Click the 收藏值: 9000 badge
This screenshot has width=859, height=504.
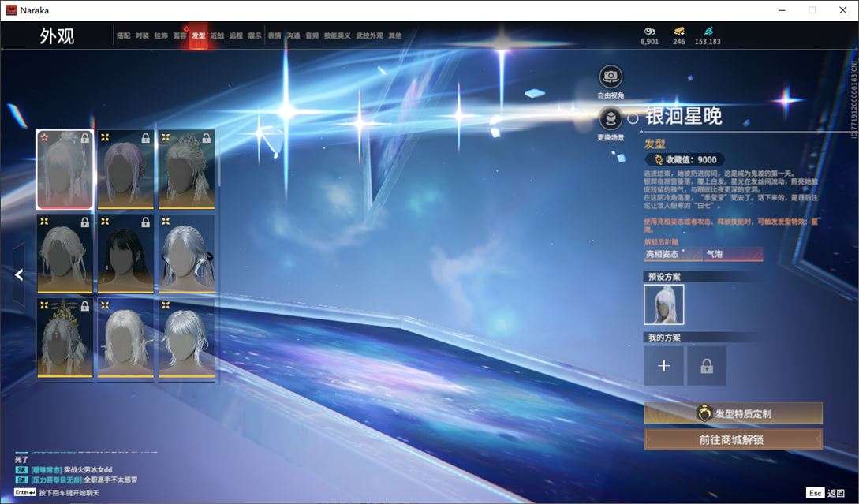[x=685, y=159]
